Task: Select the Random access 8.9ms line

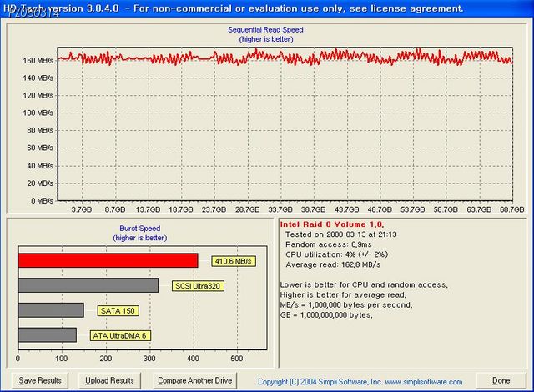Action: (329, 244)
